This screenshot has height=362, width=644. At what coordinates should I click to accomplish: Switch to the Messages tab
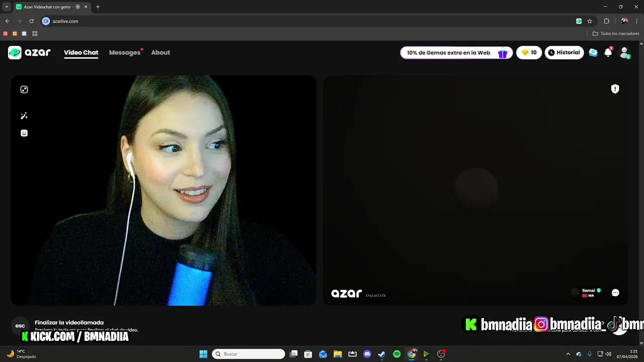coord(125,52)
